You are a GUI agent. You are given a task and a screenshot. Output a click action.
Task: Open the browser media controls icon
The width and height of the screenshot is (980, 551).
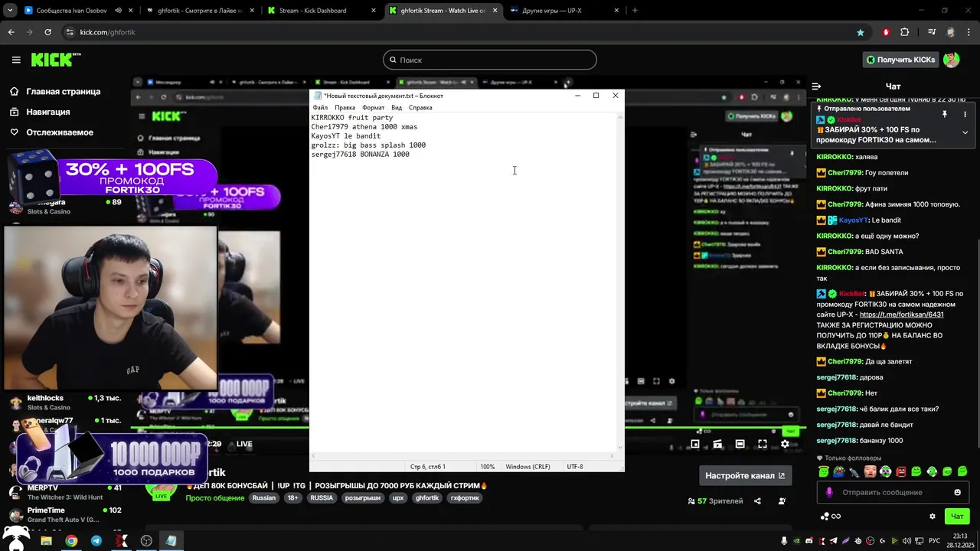(x=932, y=32)
